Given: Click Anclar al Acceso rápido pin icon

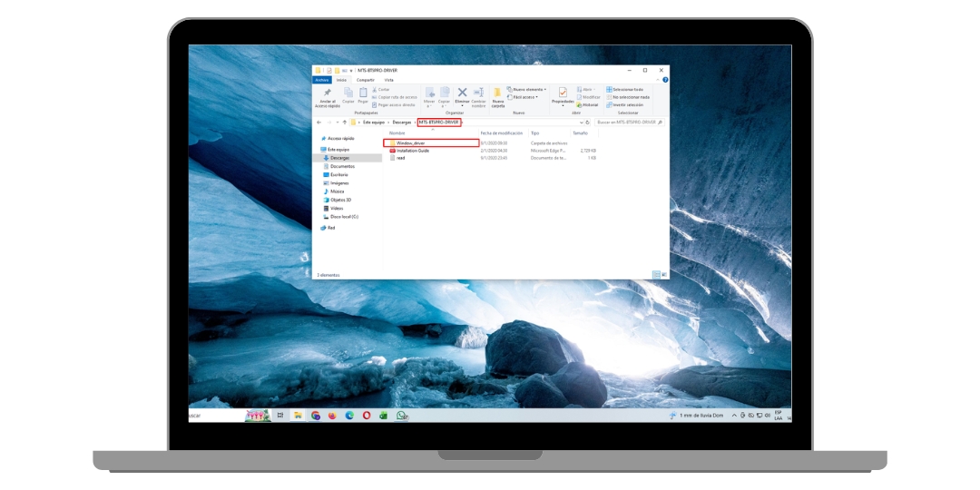Looking at the screenshot, I should coord(327,93).
